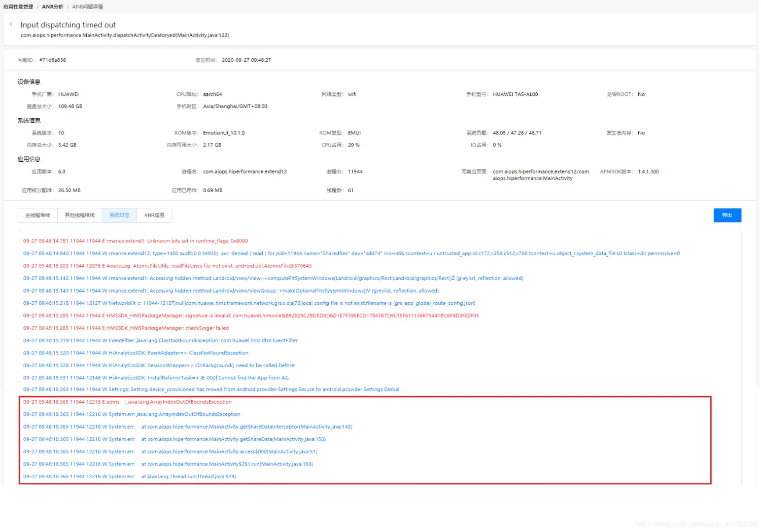Click the EventFilter ClassNotFoundException log line
761x532 pixels.
click(x=160, y=341)
